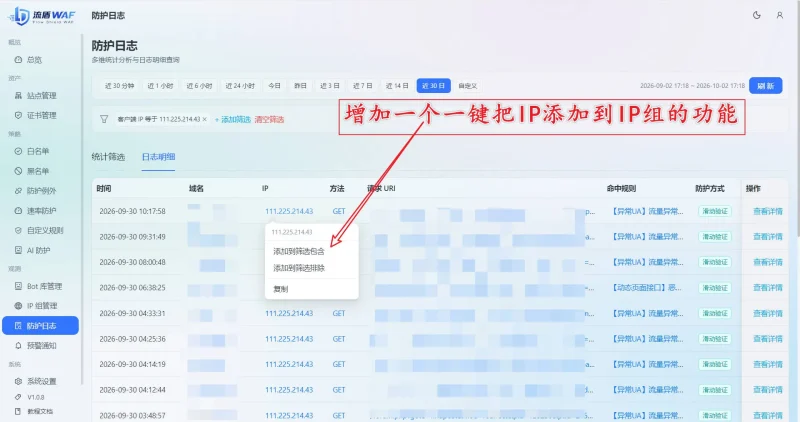
Task: Choose 添加到筛选包含 in context menu
Action: click(299, 251)
